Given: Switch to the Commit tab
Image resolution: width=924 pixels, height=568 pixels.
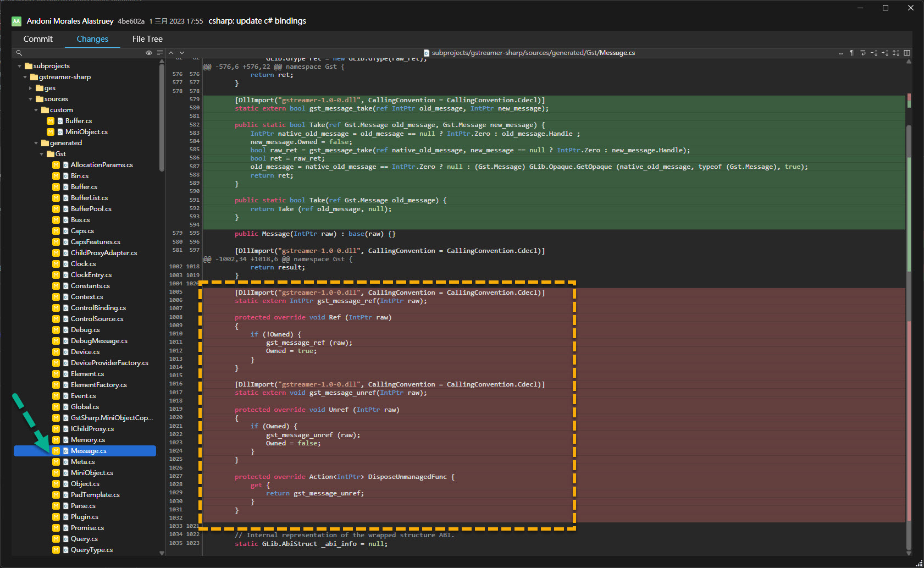Looking at the screenshot, I should 38,39.
